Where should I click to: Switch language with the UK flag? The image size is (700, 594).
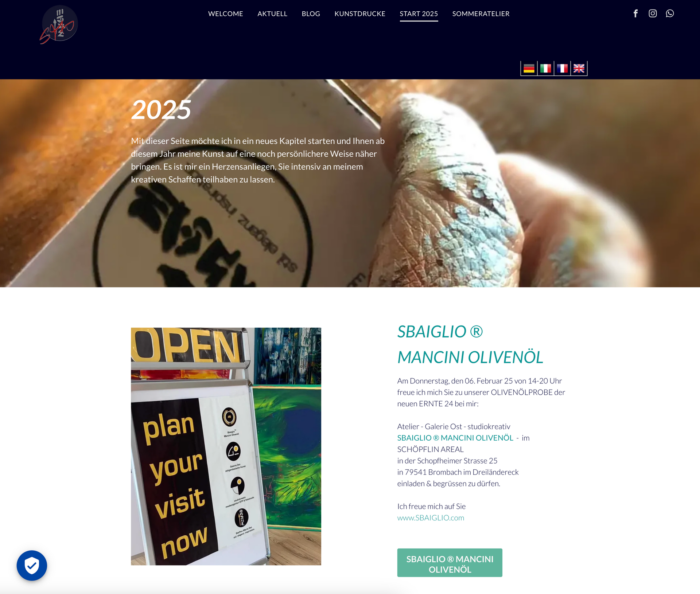click(579, 69)
